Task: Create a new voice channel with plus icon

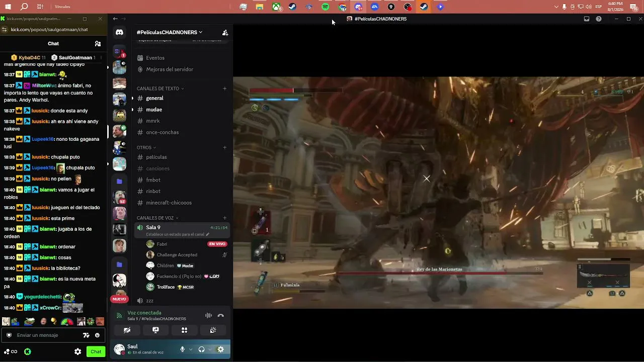Action: coord(225,218)
